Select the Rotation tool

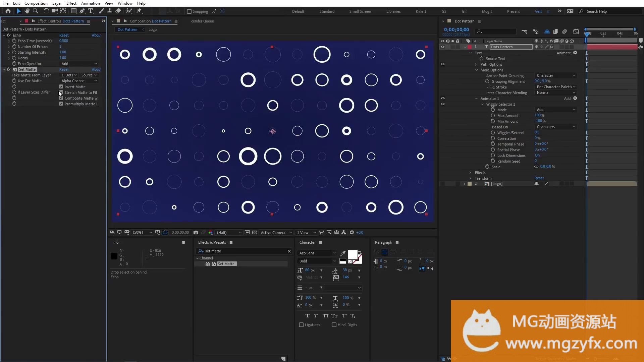(x=46, y=11)
